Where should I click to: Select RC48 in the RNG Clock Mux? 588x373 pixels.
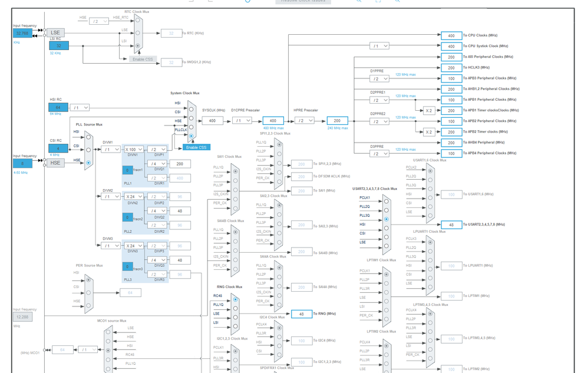[x=235, y=299]
